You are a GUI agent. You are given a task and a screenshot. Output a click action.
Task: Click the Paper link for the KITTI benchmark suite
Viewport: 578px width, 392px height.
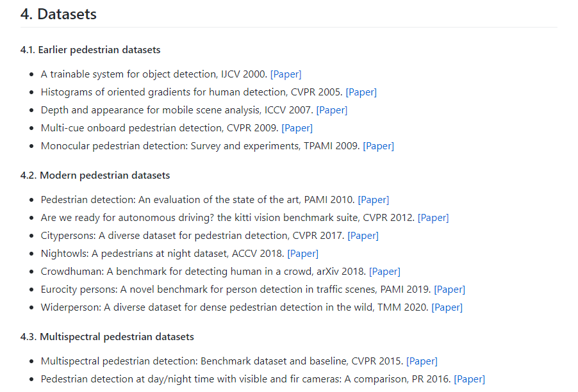[x=433, y=218]
